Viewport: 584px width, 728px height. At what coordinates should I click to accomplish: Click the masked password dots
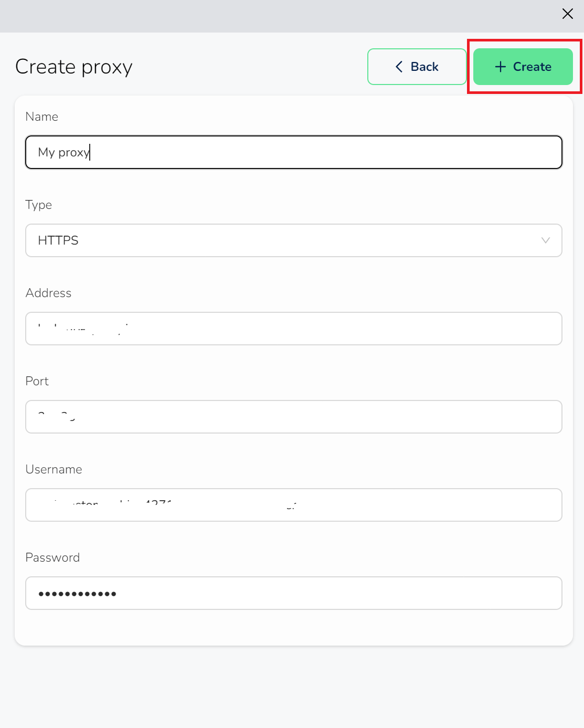(77, 594)
